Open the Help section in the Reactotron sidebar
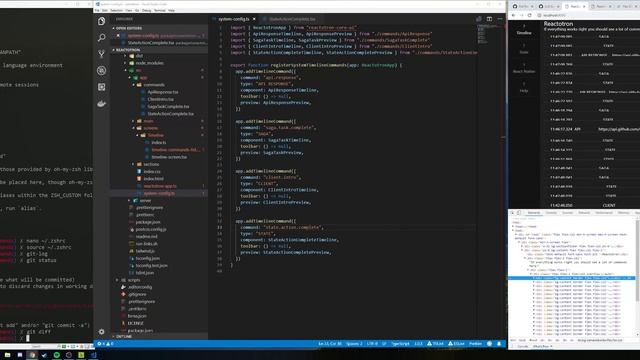640x360 pixels. 524,88
